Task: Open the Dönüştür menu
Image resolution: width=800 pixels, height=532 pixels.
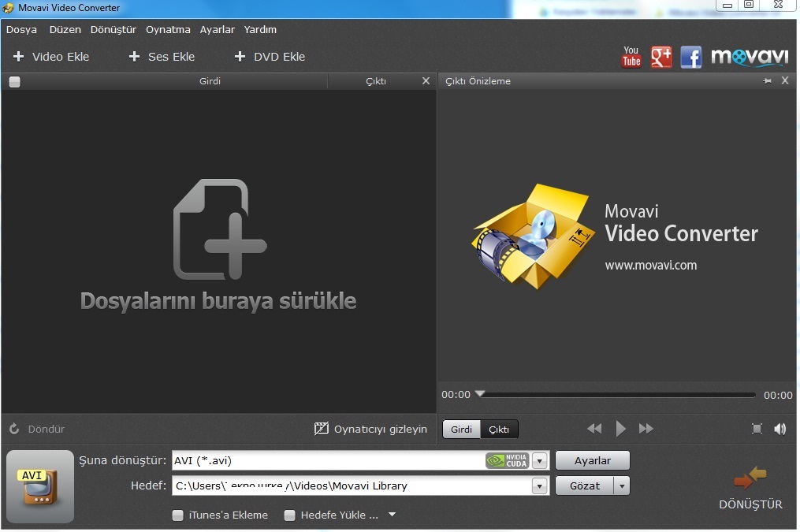Action: (x=113, y=29)
